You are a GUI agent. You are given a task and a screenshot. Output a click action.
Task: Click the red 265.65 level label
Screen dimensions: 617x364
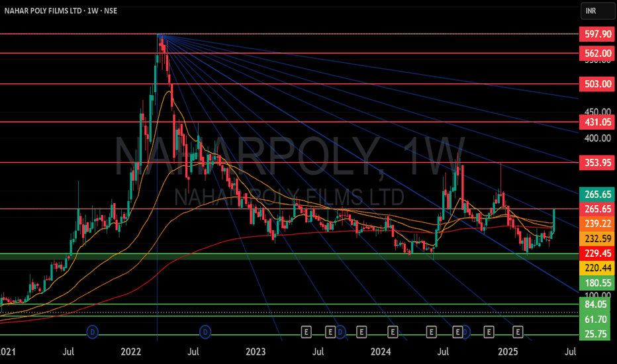point(597,209)
